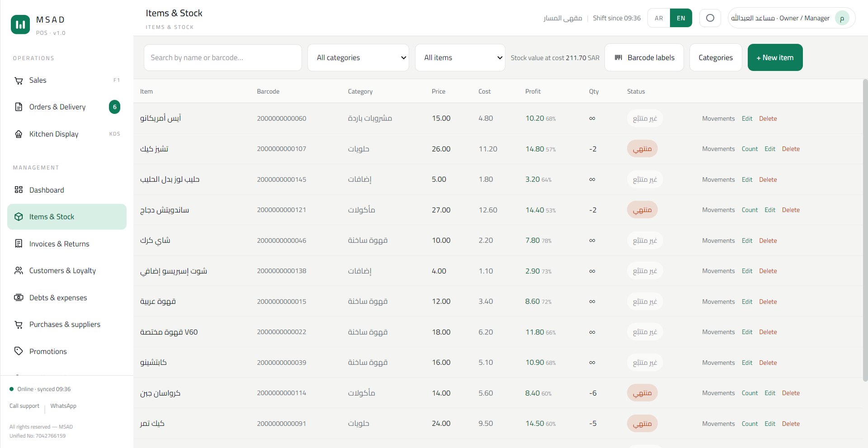The width and height of the screenshot is (868, 448).
Task: Open Barcode labels
Action: [x=644, y=57]
